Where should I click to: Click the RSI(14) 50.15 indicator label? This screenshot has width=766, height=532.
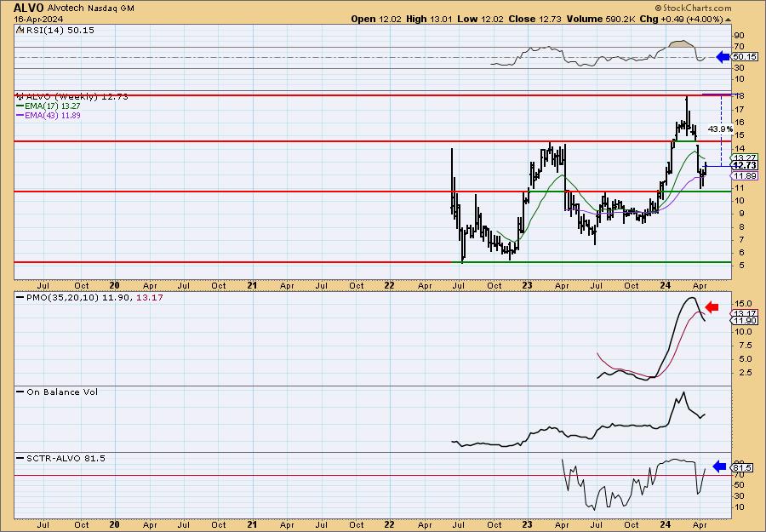[x=60, y=31]
